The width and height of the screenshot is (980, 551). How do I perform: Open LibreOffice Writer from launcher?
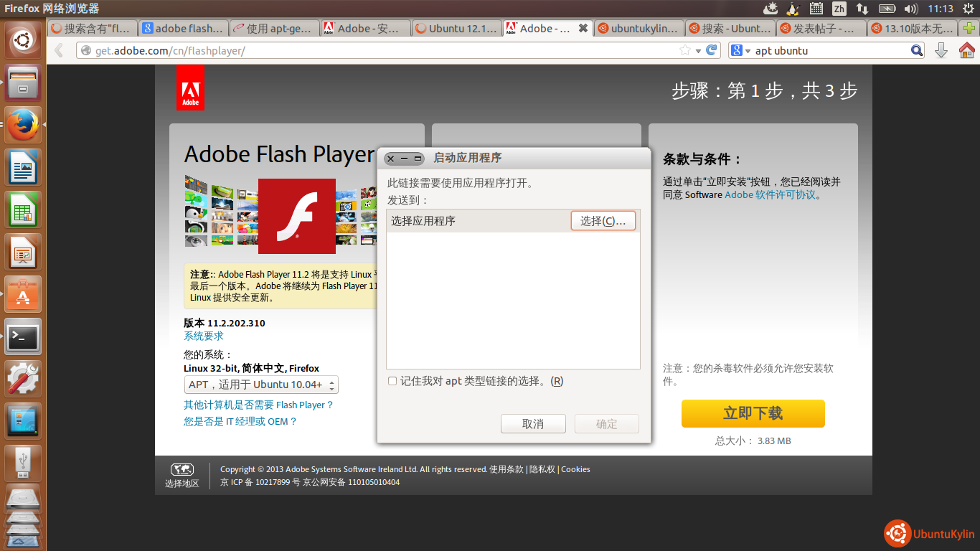tap(24, 167)
